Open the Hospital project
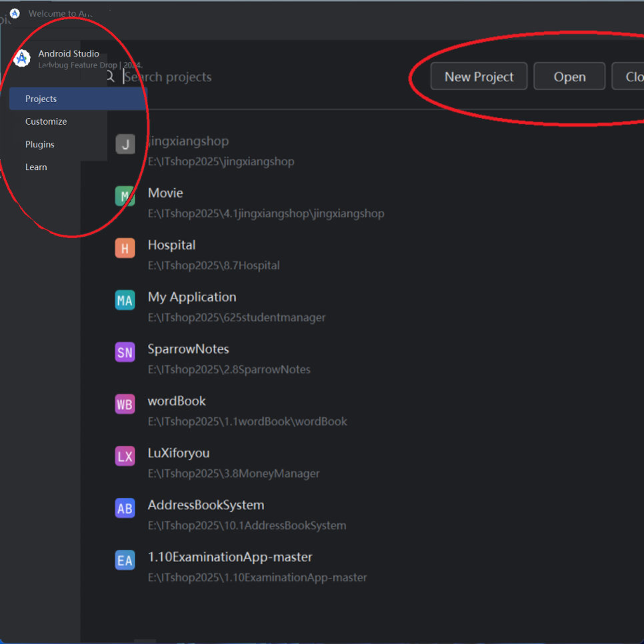644x644 pixels. point(172,245)
